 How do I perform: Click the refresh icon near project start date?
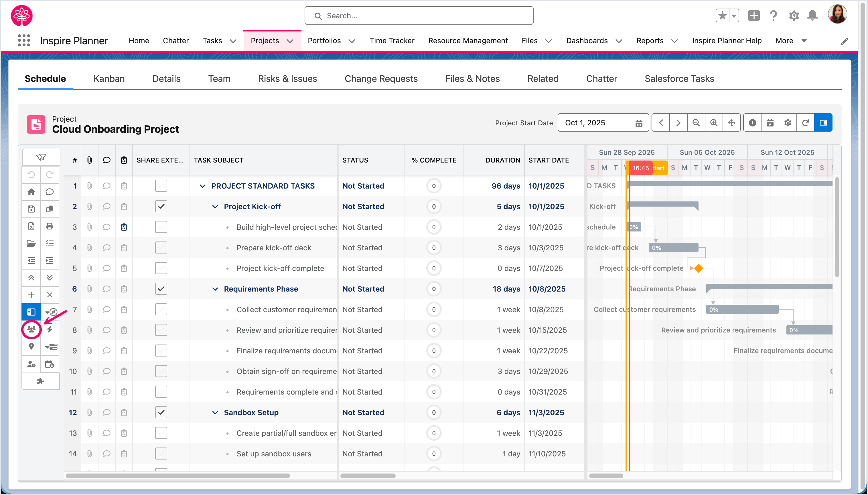[x=805, y=123]
